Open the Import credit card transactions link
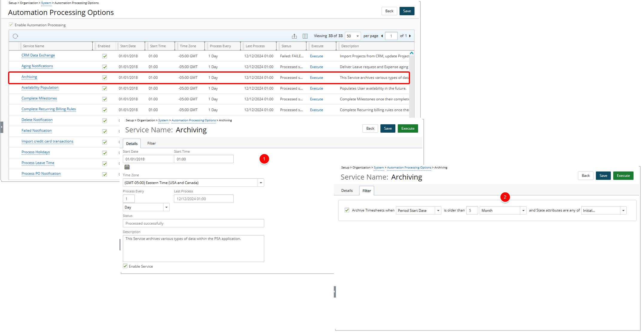Image resolution: width=644 pixels, height=334 pixels. (47, 141)
